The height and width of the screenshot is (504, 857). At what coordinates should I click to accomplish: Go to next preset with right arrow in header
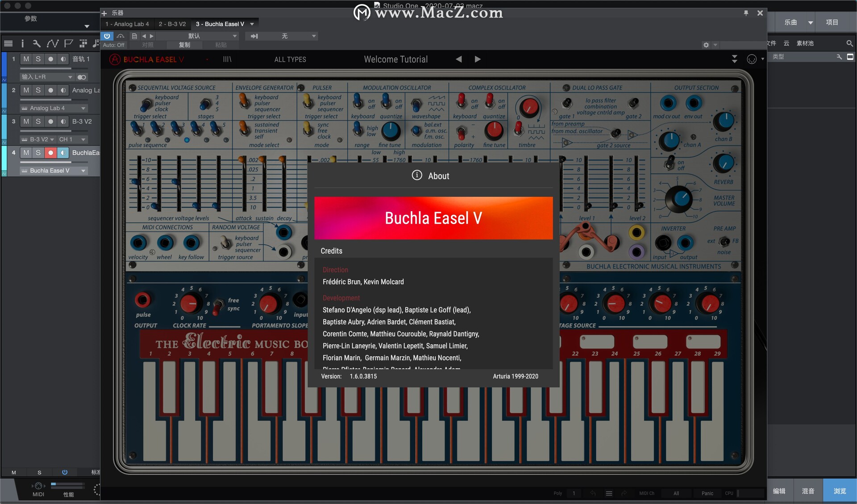(152, 36)
